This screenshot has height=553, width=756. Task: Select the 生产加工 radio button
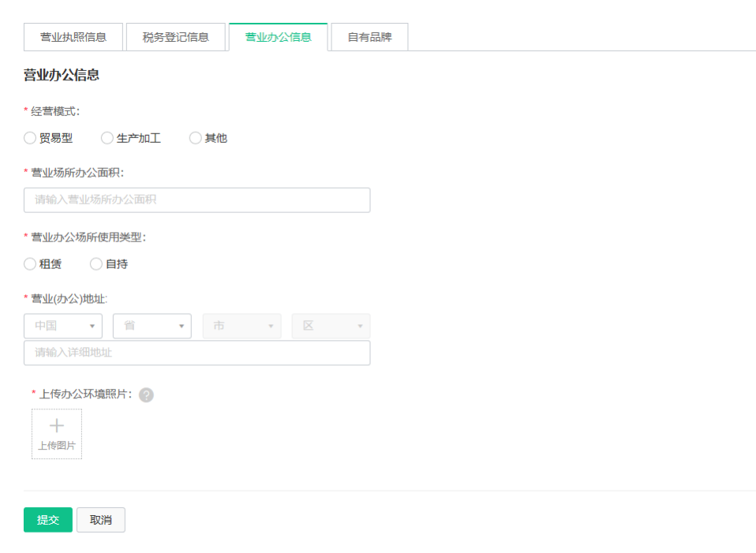pos(107,138)
